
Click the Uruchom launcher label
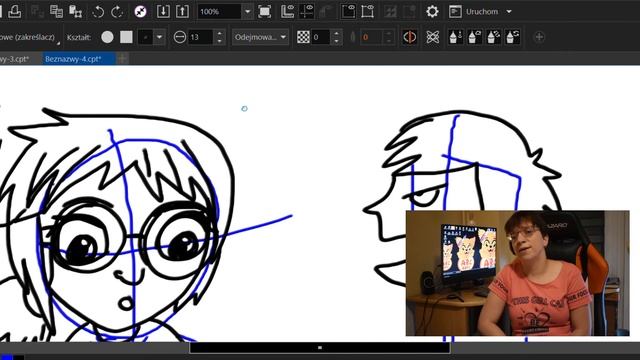pos(482,11)
